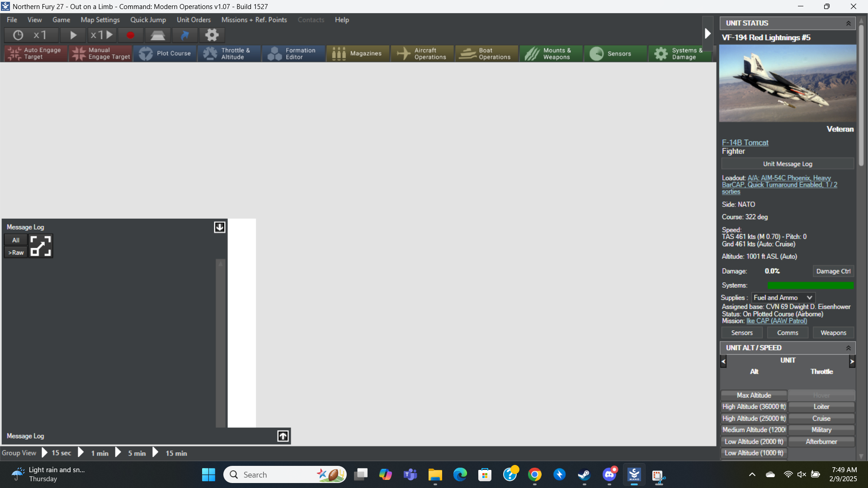
Task: Open the Sensors toolbar window
Action: (x=615, y=53)
